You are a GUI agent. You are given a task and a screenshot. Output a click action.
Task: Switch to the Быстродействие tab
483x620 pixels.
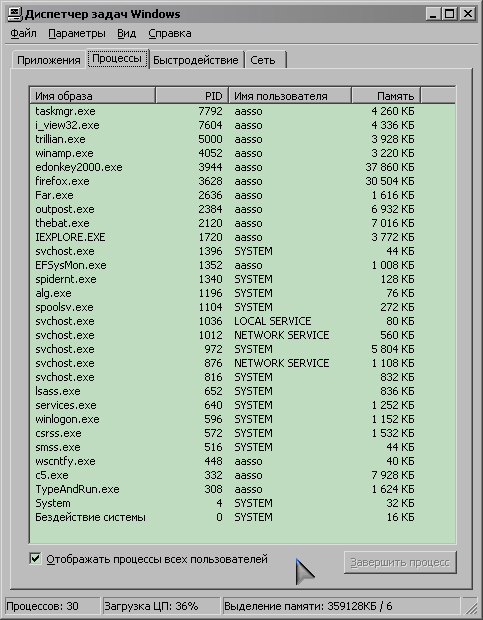[196, 60]
